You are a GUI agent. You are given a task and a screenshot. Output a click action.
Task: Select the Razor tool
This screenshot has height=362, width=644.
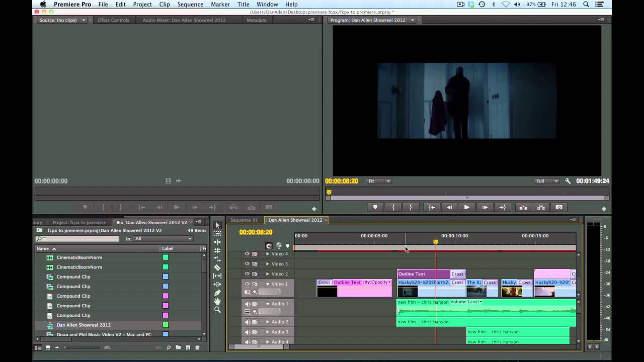[217, 267]
